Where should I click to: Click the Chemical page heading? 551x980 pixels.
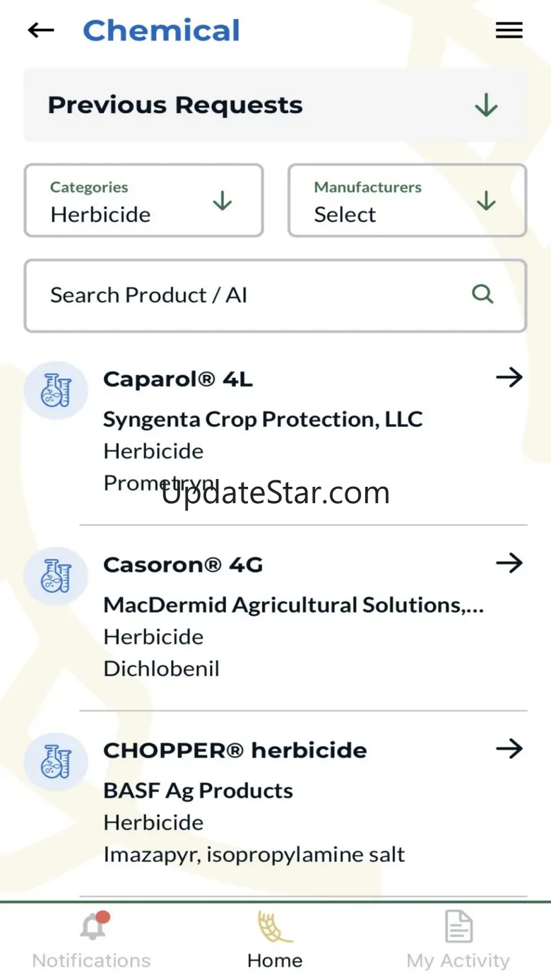coord(161,30)
